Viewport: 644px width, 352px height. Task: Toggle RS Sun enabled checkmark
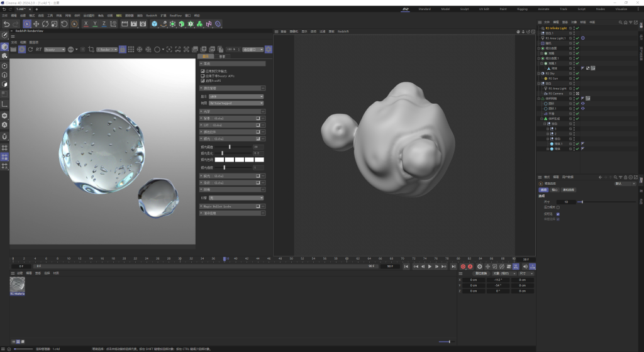(577, 79)
